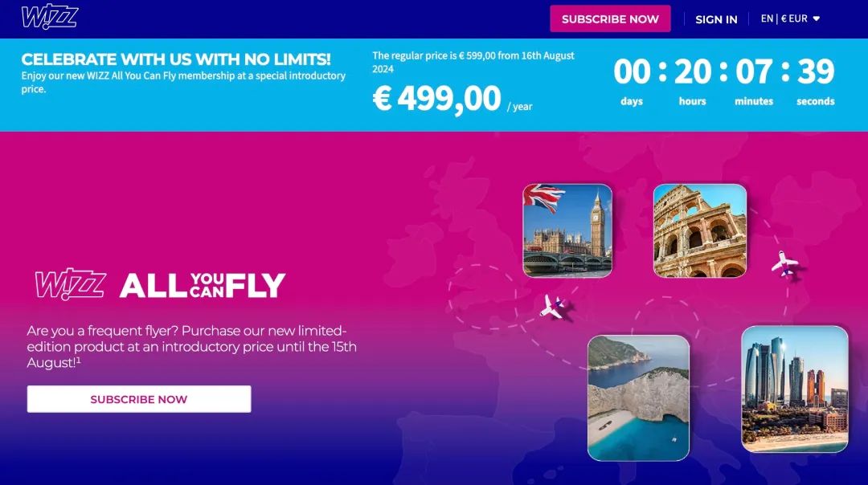Click the countdown days value 00

pos(632,72)
